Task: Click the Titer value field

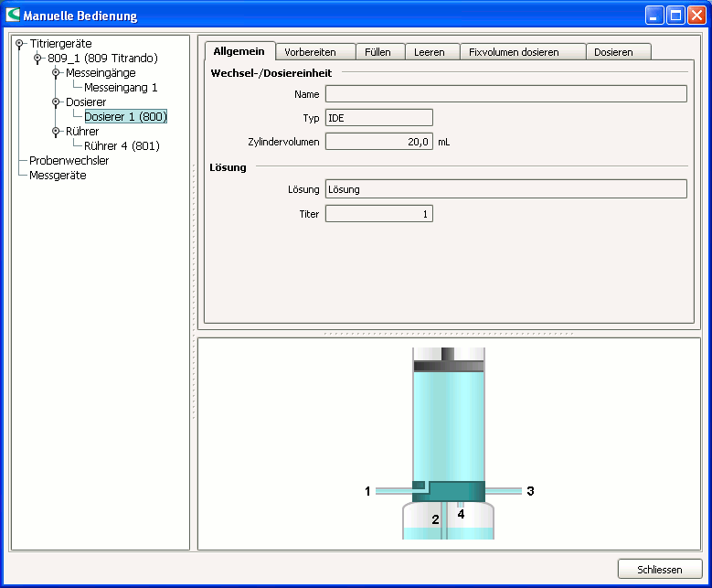Action: [x=378, y=213]
